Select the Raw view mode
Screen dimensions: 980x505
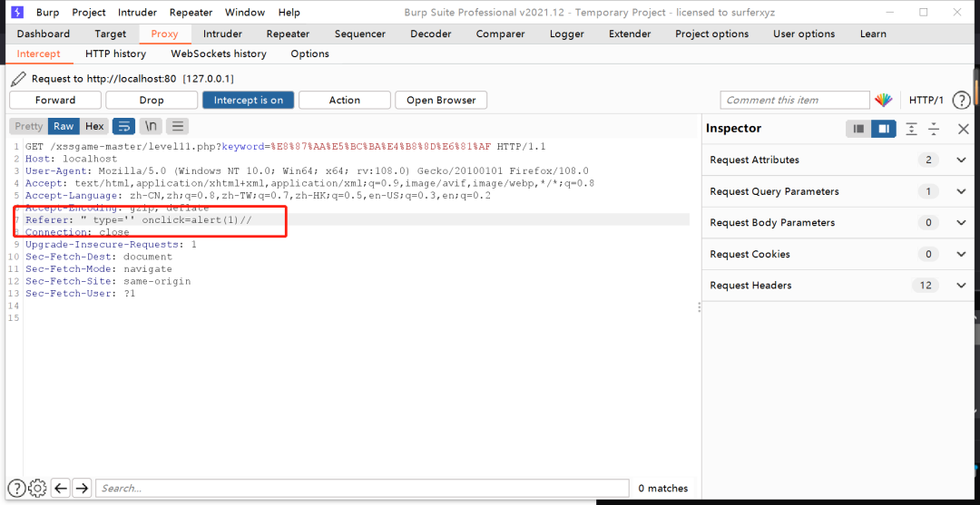click(64, 126)
